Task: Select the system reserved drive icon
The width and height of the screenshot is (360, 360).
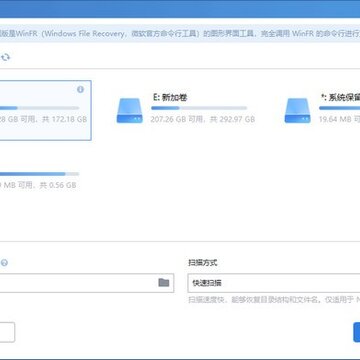Action: tap(298, 110)
